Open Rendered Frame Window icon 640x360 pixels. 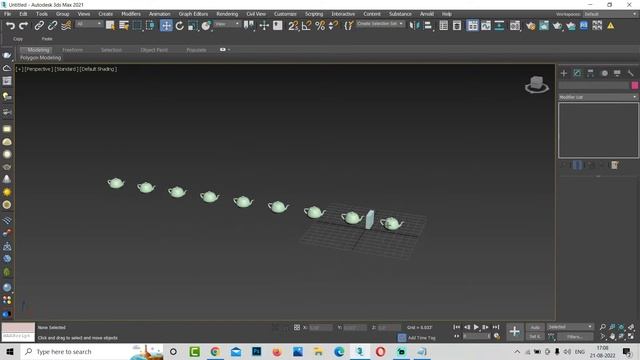click(x=544, y=26)
